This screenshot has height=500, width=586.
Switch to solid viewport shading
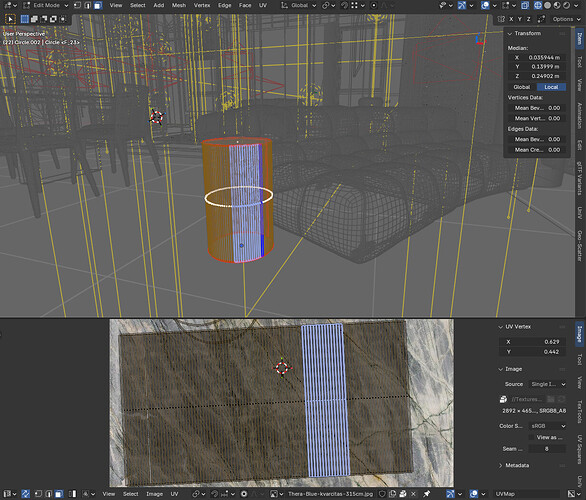click(x=548, y=5)
